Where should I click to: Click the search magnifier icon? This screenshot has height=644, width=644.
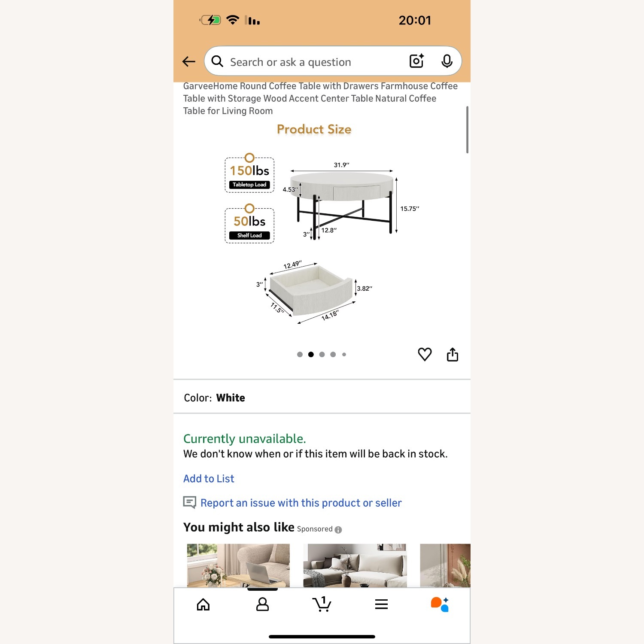[x=217, y=61]
